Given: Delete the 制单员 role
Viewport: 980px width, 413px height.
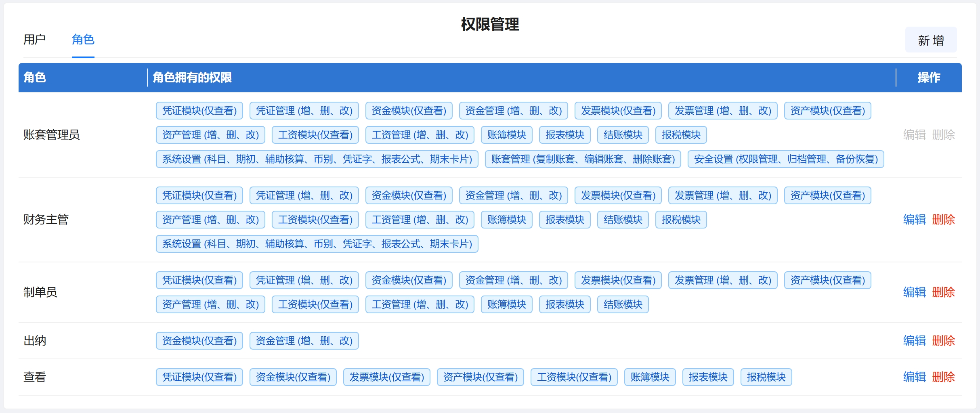Looking at the screenshot, I should [x=943, y=292].
